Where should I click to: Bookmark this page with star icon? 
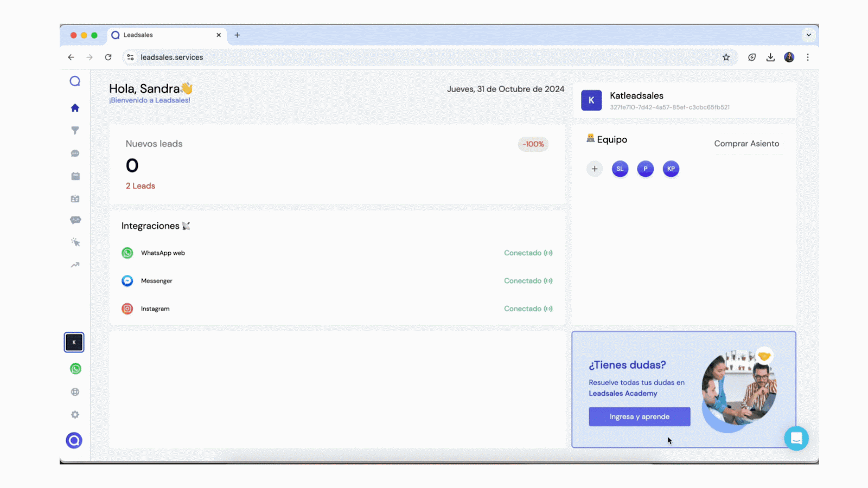pos(726,57)
